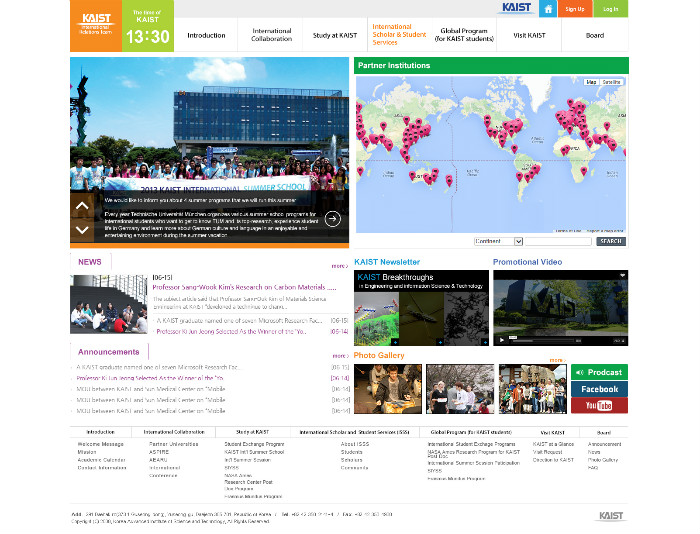Click the promotional video progress bar
Image resolution: width=700 pixels, height=534 pixels.
tap(547, 340)
